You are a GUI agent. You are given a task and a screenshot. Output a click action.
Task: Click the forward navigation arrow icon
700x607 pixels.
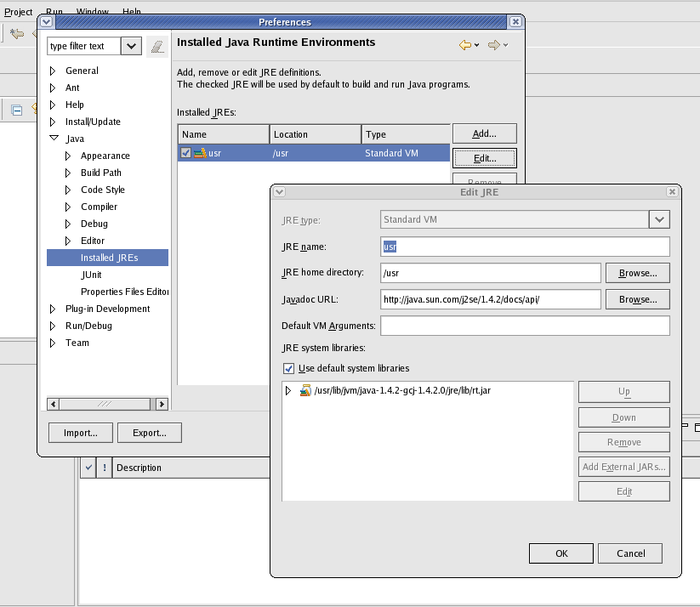click(x=493, y=45)
